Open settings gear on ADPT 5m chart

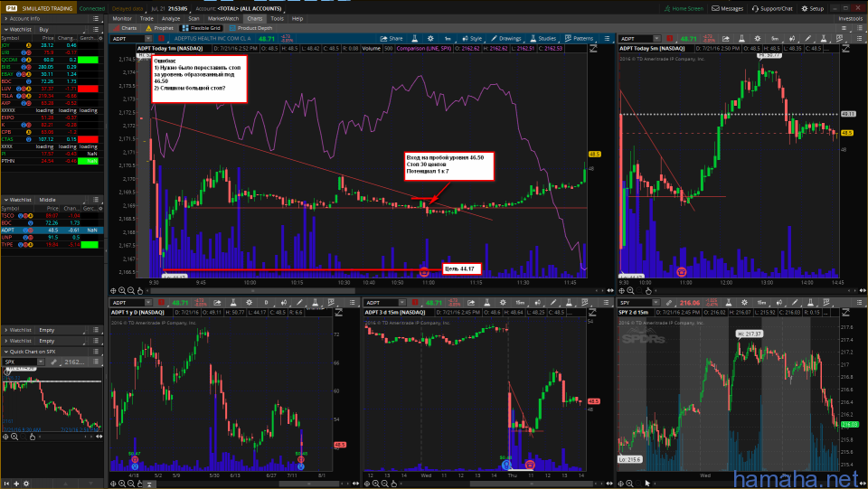point(758,39)
